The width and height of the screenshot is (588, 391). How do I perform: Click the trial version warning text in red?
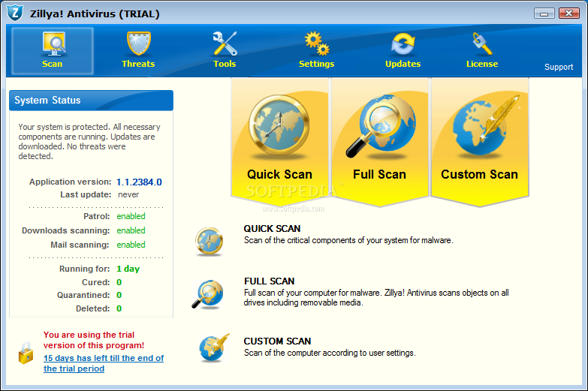pyautogui.click(x=94, y=340)
